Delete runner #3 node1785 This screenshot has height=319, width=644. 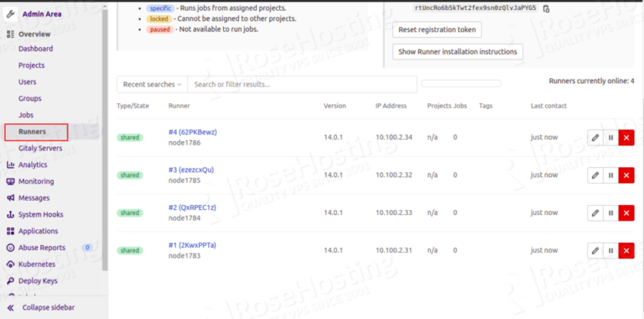[x=626, y=175]
